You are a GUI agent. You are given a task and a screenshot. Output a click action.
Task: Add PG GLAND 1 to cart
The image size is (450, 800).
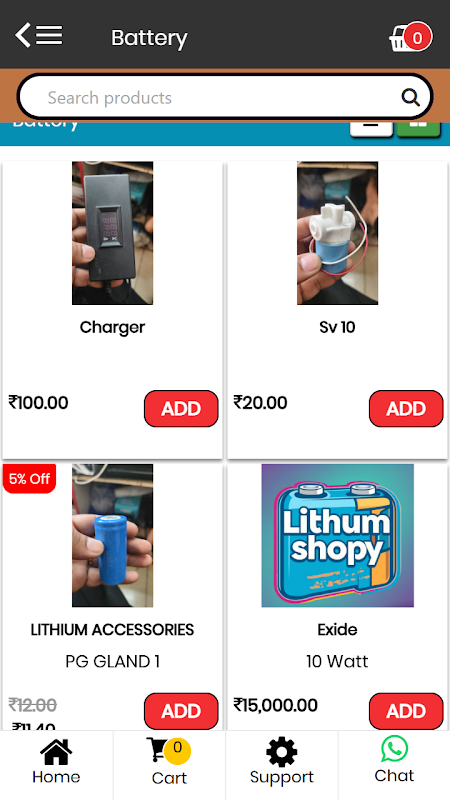[181, 711]
